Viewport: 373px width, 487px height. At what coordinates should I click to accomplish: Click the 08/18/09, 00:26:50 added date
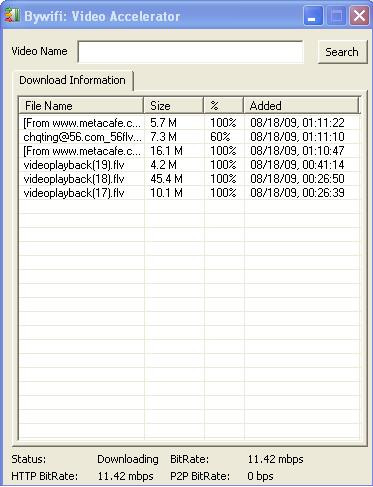[297, 179]
